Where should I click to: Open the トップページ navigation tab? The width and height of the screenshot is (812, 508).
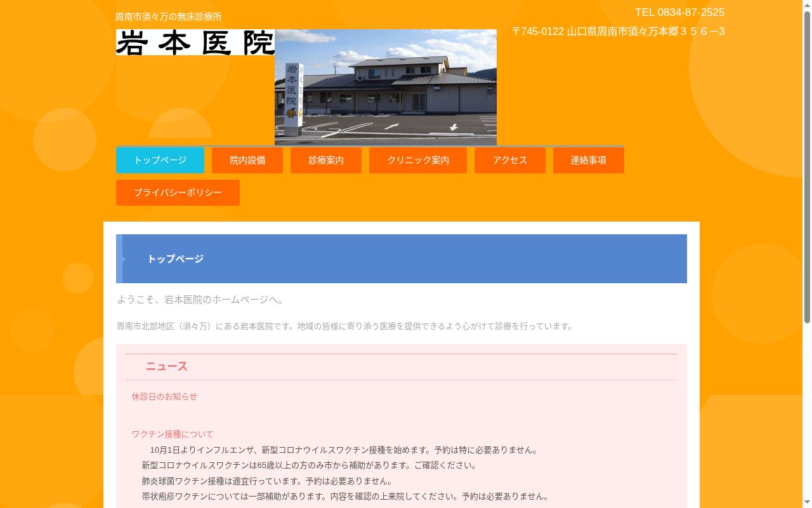[x=160, y=161]
